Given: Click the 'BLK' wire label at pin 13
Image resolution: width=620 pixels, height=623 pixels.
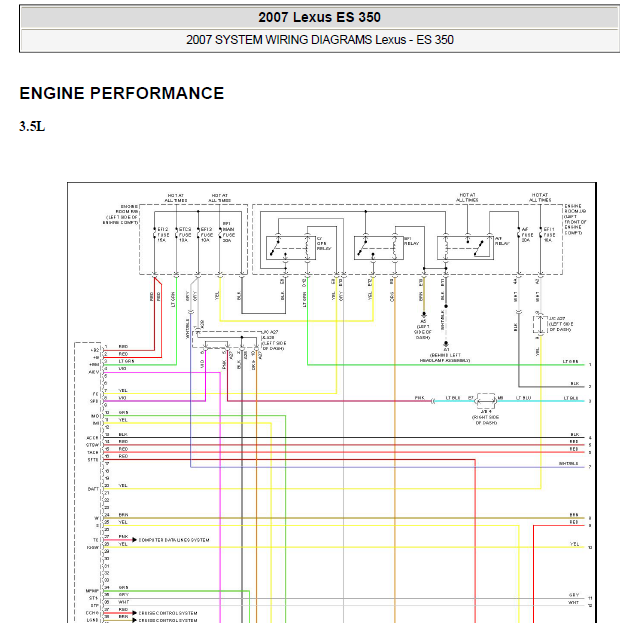Looking at the screenshot, I should click(x=123, y=434).
